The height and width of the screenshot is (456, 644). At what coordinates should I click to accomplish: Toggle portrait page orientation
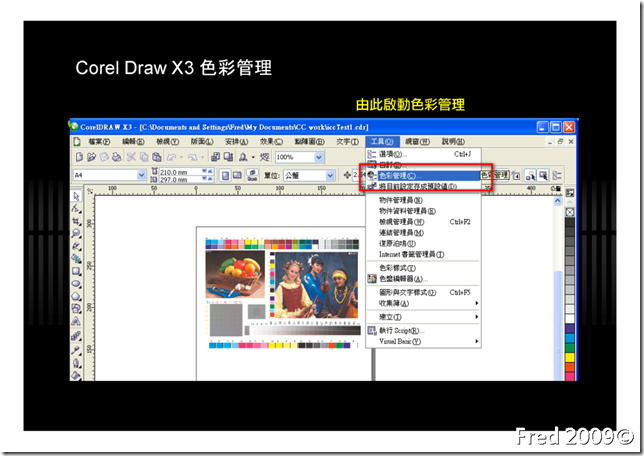point(225,176)
